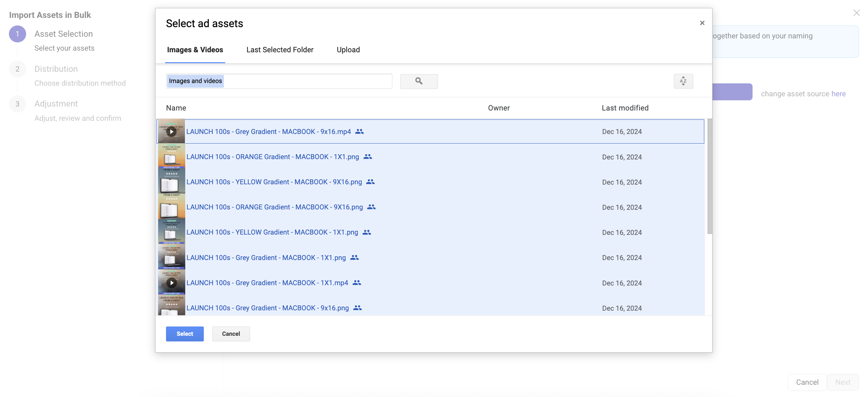Click the magnifier search button
868x397 pixels.
pyautogui.click(x=418, y=81)
